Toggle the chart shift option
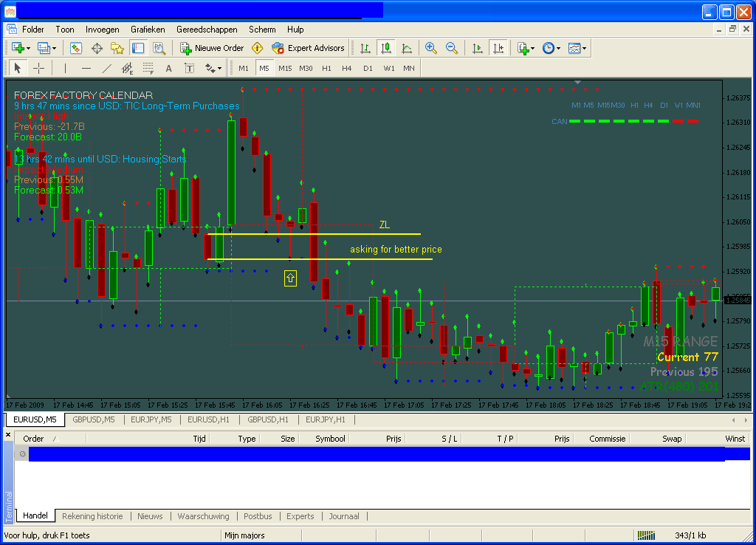Screen dimensions: 756x545 pyautogui.click(x=498, y=48)
